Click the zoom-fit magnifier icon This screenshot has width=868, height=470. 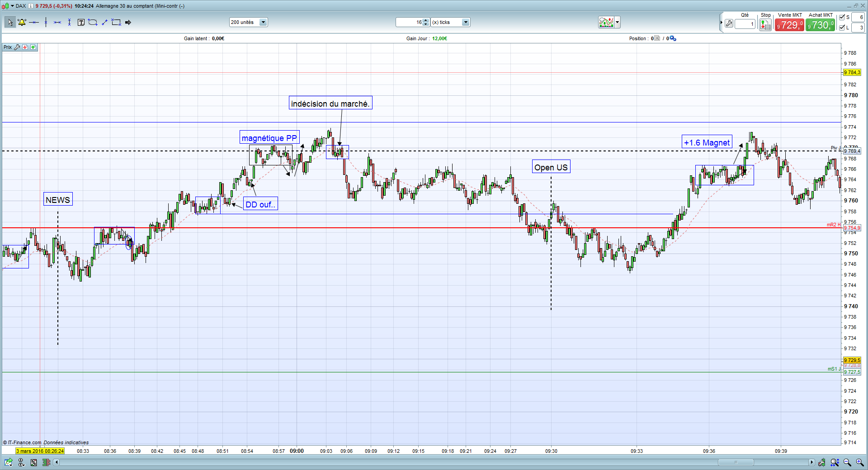click(x=835, y=462)
